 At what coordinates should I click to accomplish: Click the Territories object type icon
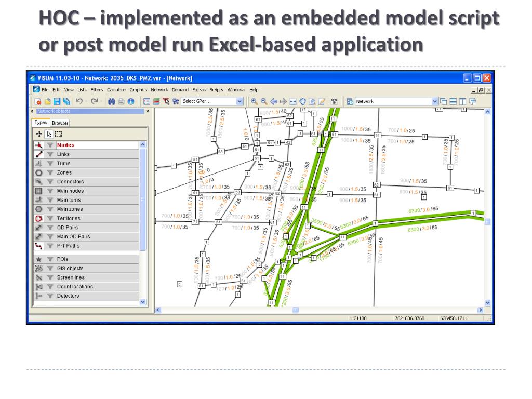(x=38, y=218)
